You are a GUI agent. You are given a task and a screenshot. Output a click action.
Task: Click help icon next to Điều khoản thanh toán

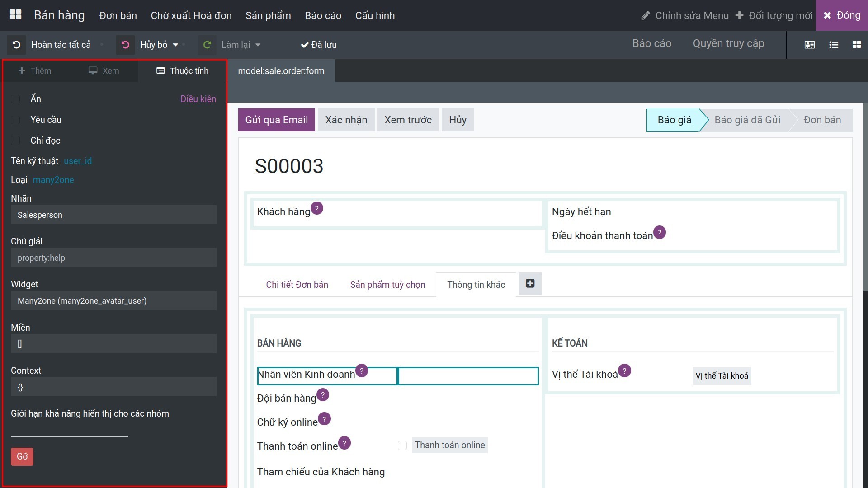[660, 232]
